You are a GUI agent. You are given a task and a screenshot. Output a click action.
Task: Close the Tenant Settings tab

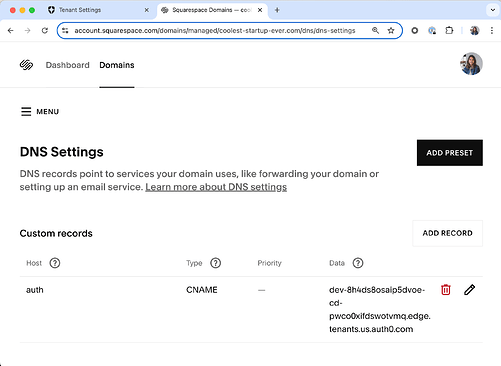(x=146, y=10)
